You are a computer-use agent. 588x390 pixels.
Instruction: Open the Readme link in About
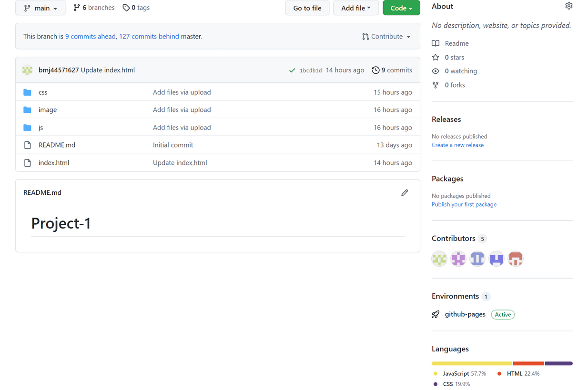coord(456,43)
